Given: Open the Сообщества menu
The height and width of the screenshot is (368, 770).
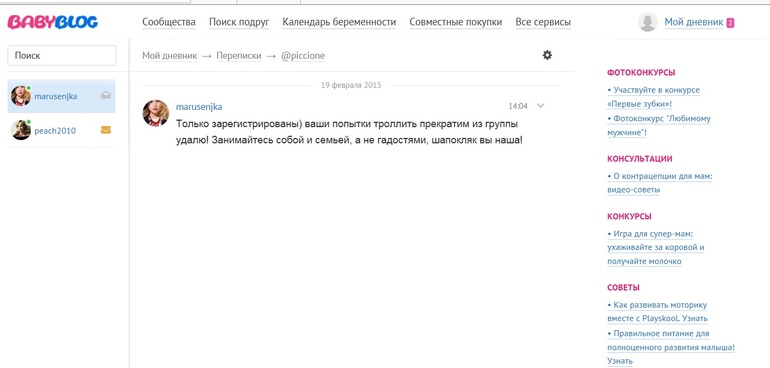Looking at the screenshot, I should 169,22.
